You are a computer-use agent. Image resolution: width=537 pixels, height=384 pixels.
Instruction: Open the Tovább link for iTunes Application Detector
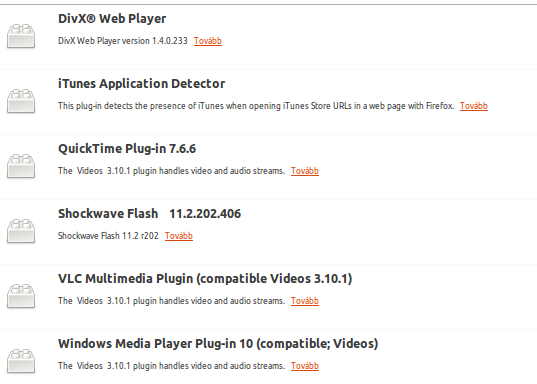coord(474,106)
